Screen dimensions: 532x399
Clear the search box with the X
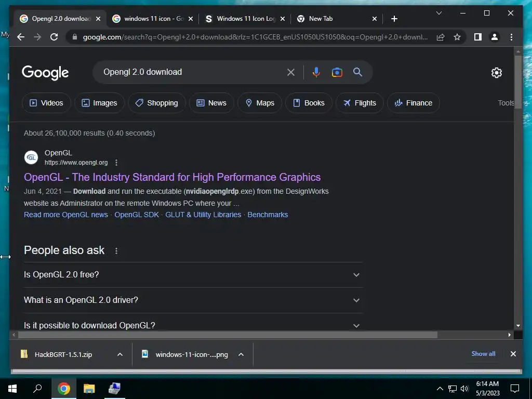(291, 72)
